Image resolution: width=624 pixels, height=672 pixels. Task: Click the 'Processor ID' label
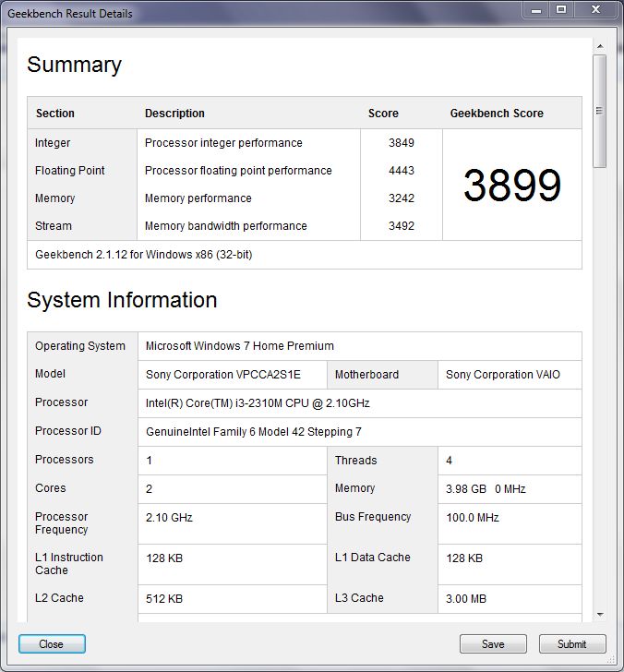67,431
